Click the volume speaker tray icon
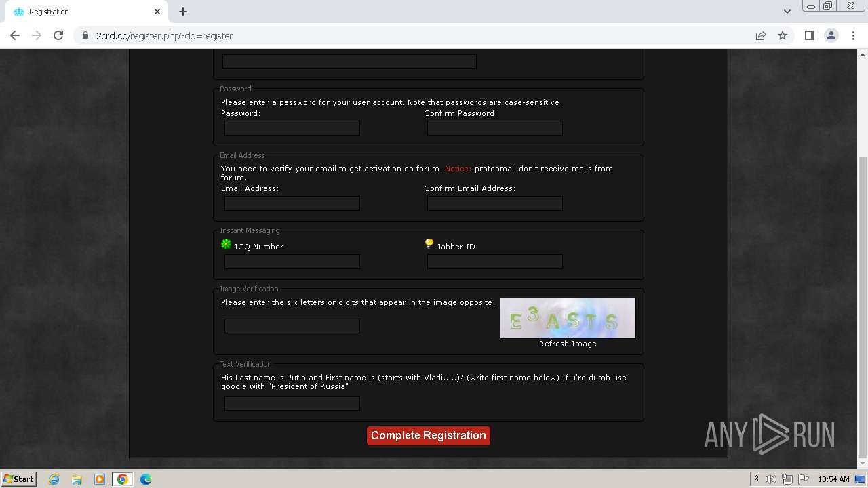Image resolution: width=868 pixels, height=488 pixels. [x=771, y=479]
